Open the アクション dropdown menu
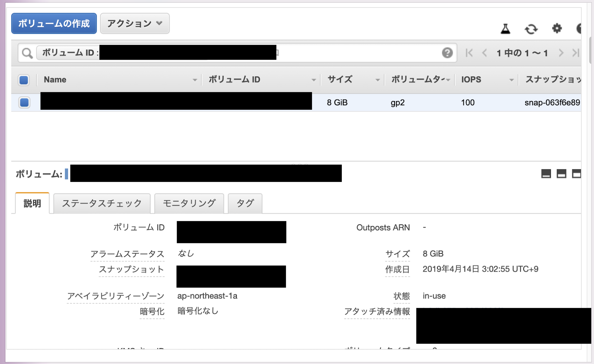This screenshot has height=364, width=594. (135, 23)
